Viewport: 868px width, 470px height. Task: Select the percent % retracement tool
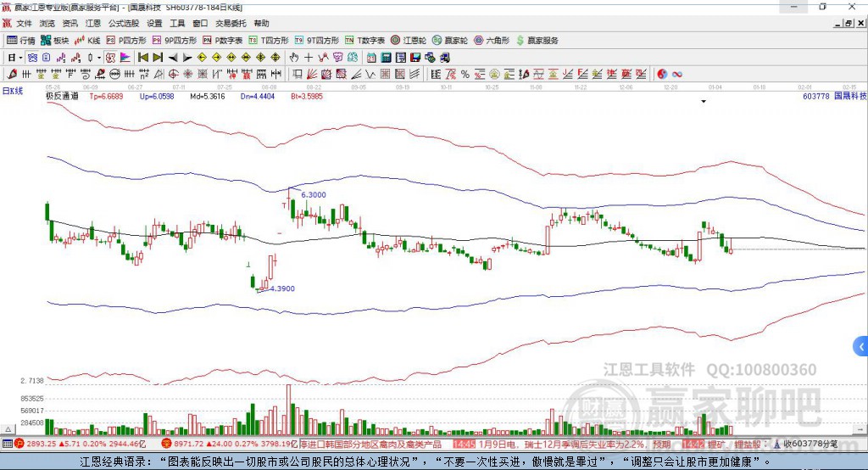pyautogui.click(x=465, y=74)
